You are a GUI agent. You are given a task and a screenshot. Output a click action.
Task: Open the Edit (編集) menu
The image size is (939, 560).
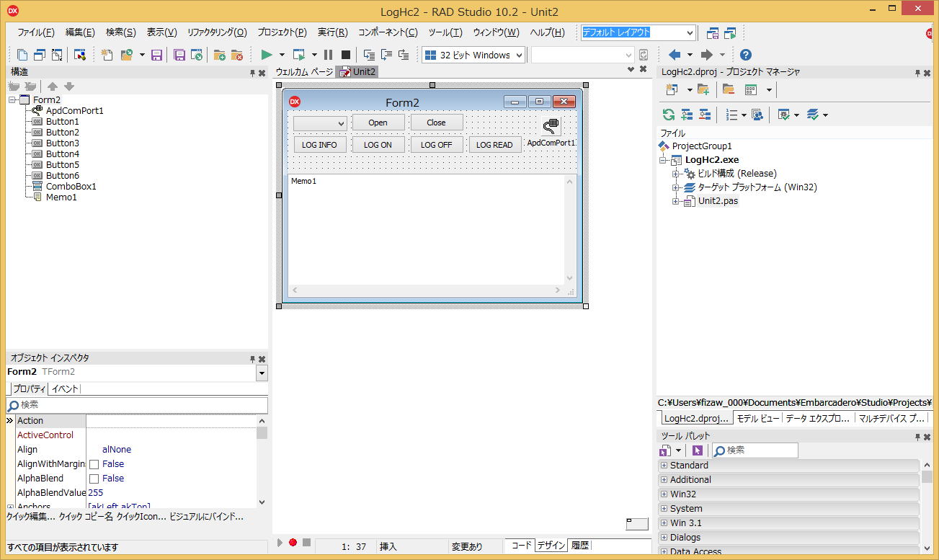coord(80,32)
